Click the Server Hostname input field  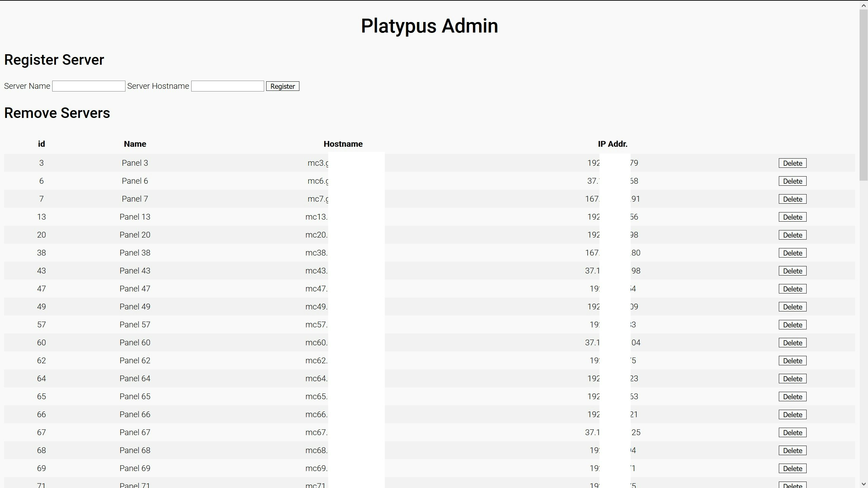[x=227, y=86]
